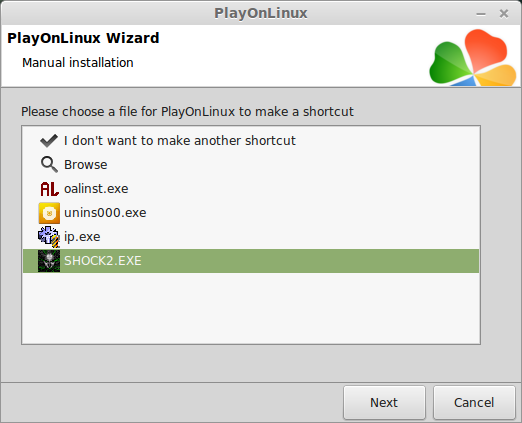Select the highlighted SHOCK2.EXE row
Screen dimensions: 522x423
(x=251, y=261)
